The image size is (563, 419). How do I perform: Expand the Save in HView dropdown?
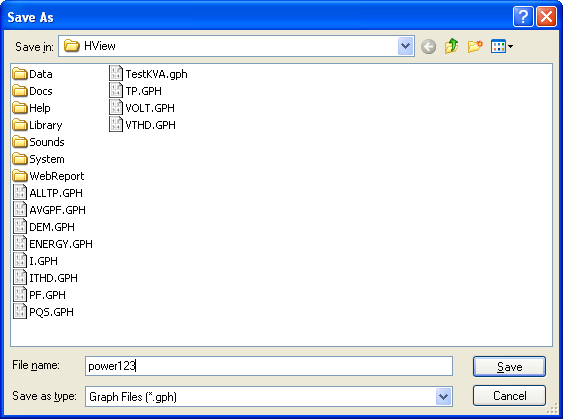coord(406,46)
